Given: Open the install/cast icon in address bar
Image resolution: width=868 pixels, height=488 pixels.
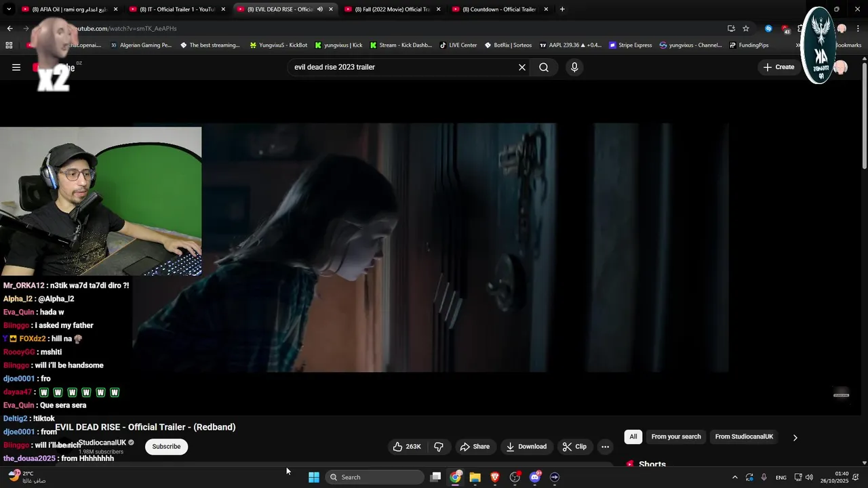Looking at the screenshot, I should point(731,28).
